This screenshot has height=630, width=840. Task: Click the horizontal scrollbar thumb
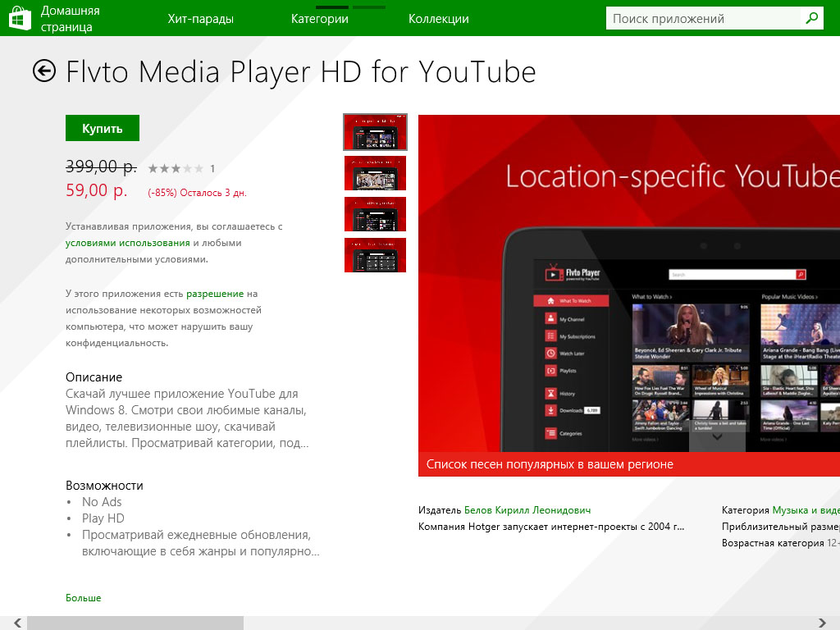[135, 623]
